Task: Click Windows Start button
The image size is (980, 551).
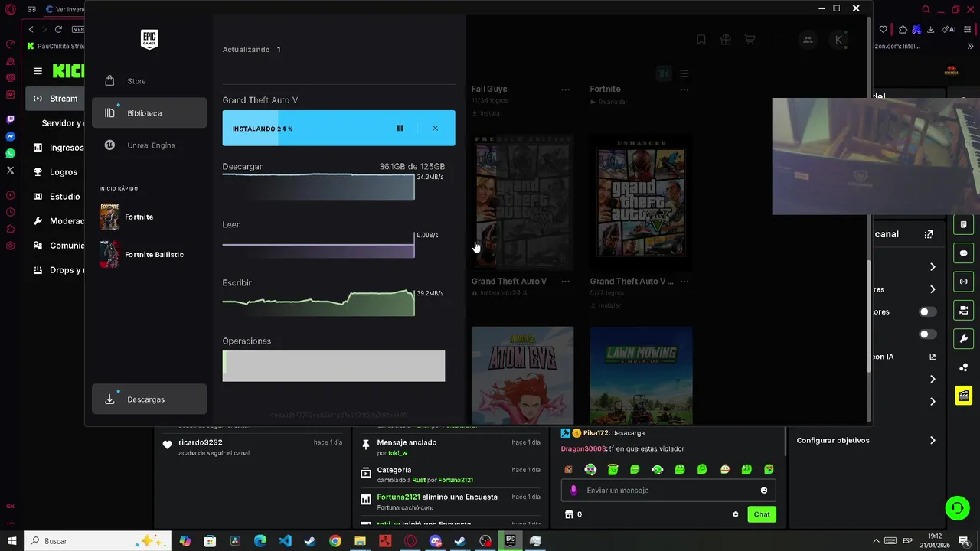Action: click(11, 541)
